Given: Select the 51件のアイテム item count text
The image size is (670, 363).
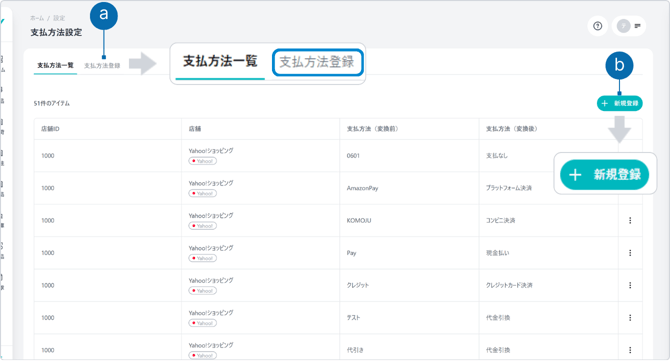Looking at the screenshot, I should point(52,103).
